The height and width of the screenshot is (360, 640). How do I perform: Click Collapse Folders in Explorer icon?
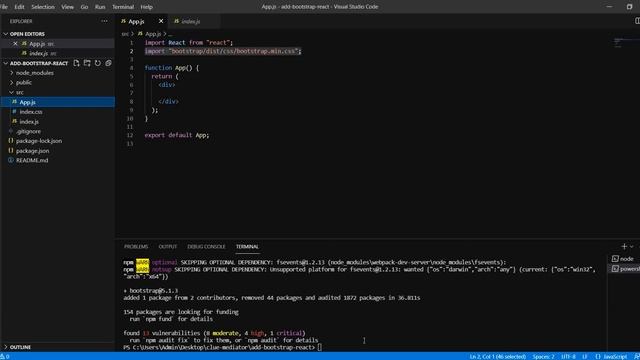(108, 63)
